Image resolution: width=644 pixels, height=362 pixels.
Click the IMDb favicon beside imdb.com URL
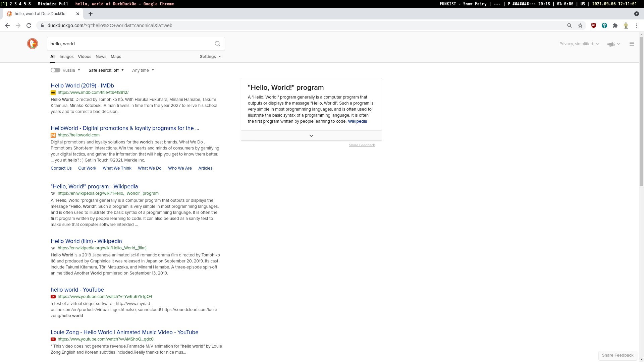pyautogui.click(x=53, y=93)
